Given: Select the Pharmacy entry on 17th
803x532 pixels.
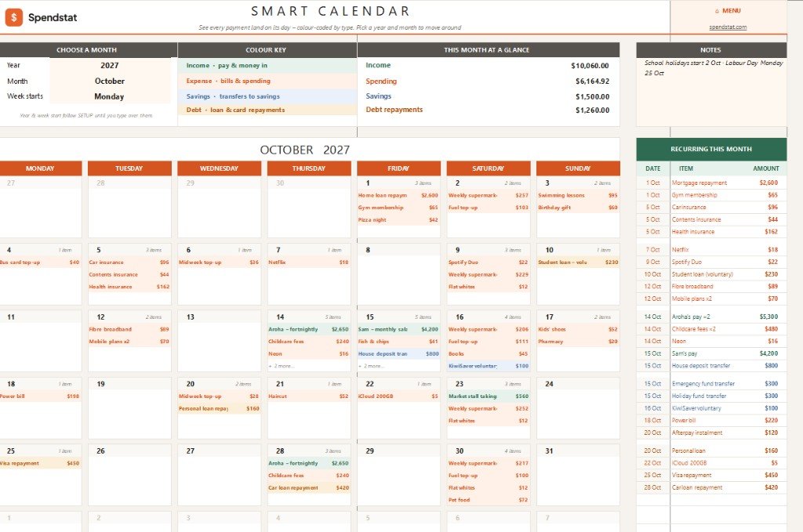Looking at the screenshot, I should pos(578,342).
